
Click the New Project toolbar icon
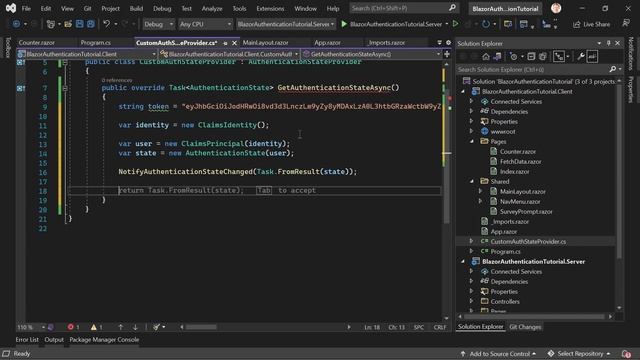coord(50,24)
